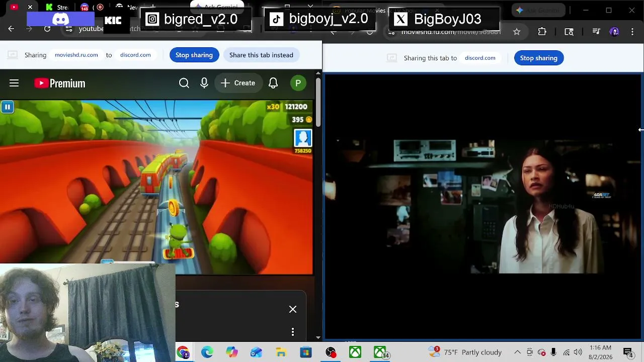Click the movie site address bar
Screen dimensions: 644x362
click(451, 32)
